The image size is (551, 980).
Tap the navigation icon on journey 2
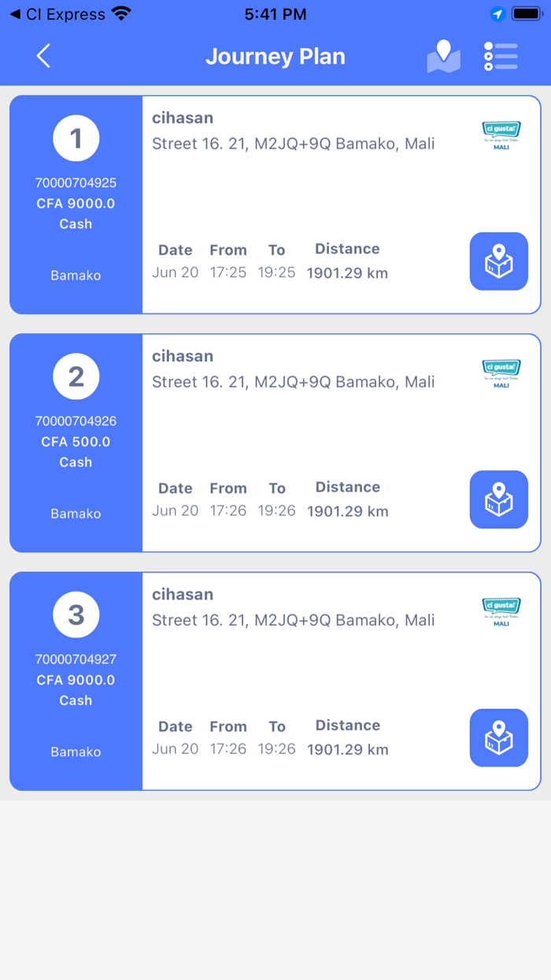498,499
